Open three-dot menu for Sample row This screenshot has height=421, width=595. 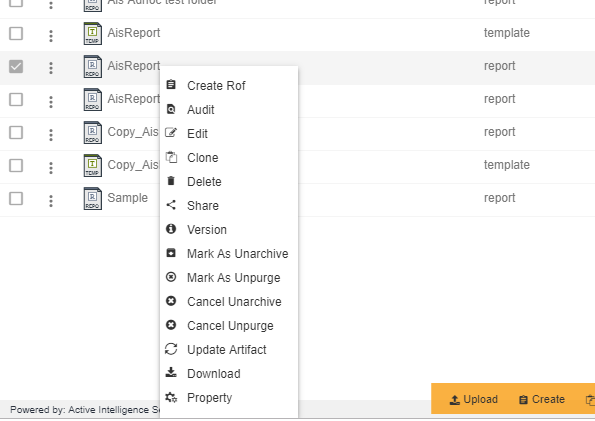click(x=51, y=200)
